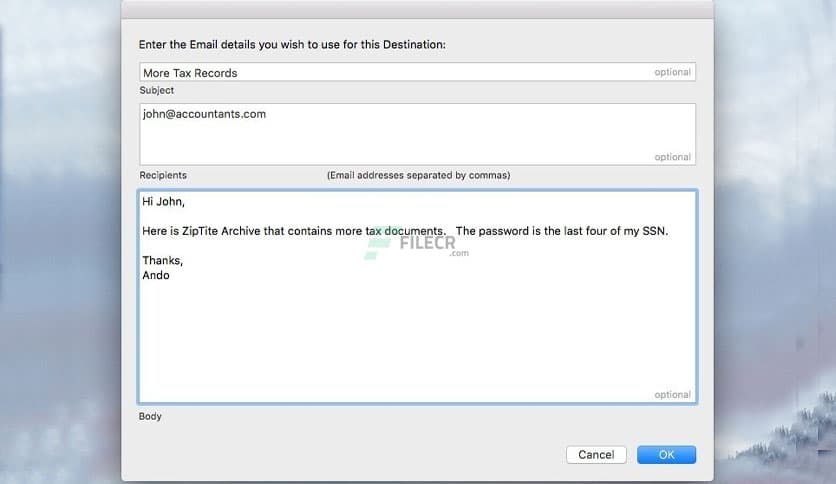Click the "Enter the Email details" instruction text
Image resolution: width=836 pixels, height=484 pixels.
[292, 45]
